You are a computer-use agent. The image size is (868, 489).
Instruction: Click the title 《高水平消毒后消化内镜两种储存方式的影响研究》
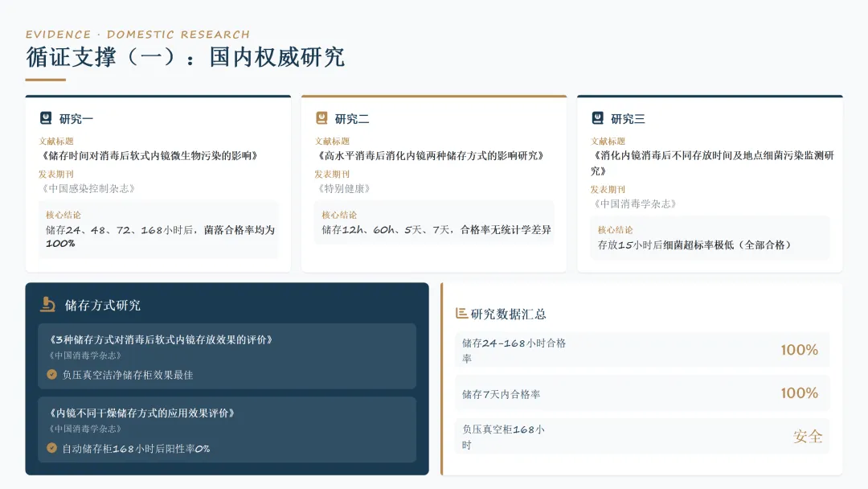(431, 155)
